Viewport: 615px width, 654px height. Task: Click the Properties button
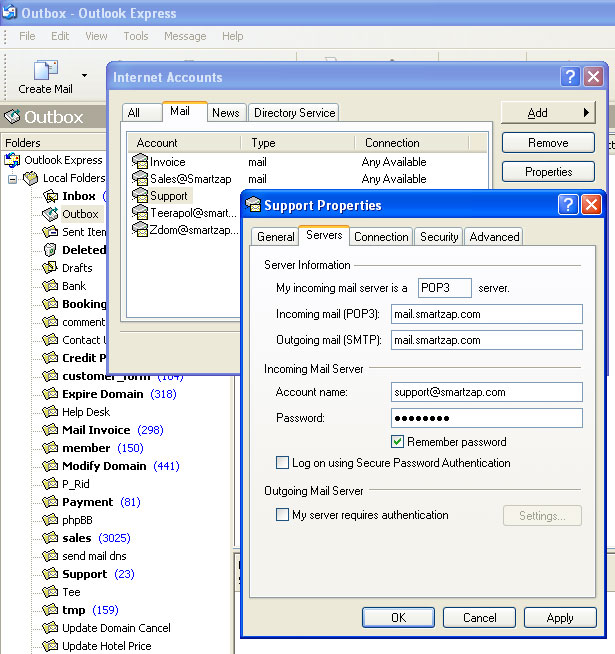548,171
